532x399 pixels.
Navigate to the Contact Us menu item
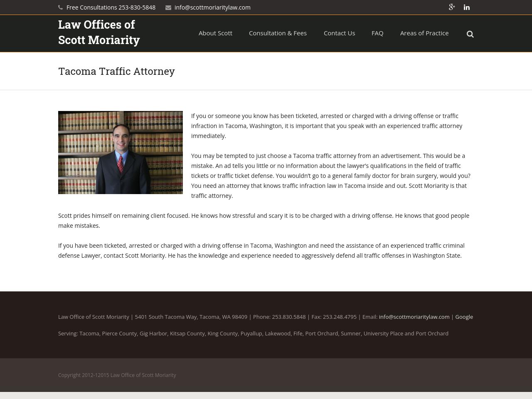(339, 33)
